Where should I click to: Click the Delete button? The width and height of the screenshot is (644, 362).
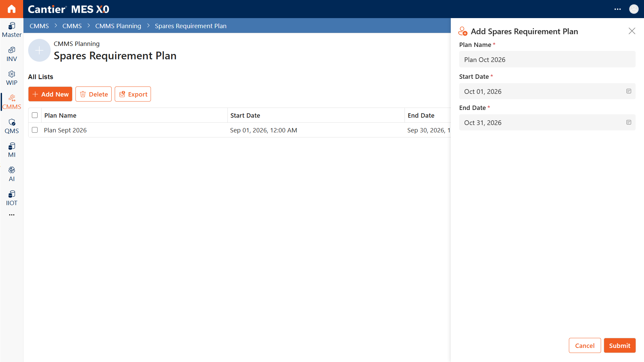pos(94,94)
